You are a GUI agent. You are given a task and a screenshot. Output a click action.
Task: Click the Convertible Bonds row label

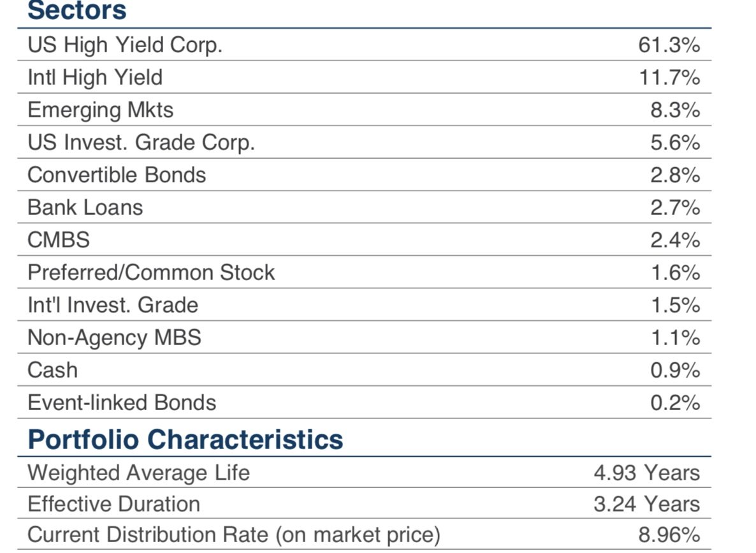(x=117, y=175)
